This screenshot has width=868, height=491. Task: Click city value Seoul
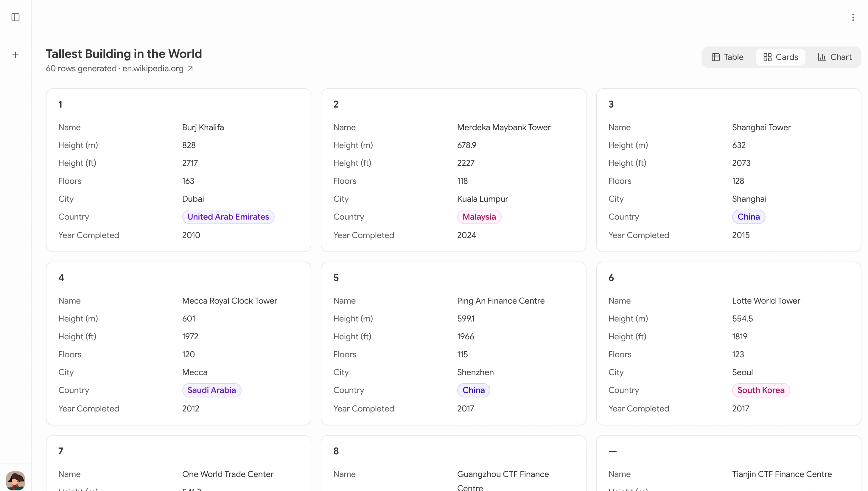(742, 372)
